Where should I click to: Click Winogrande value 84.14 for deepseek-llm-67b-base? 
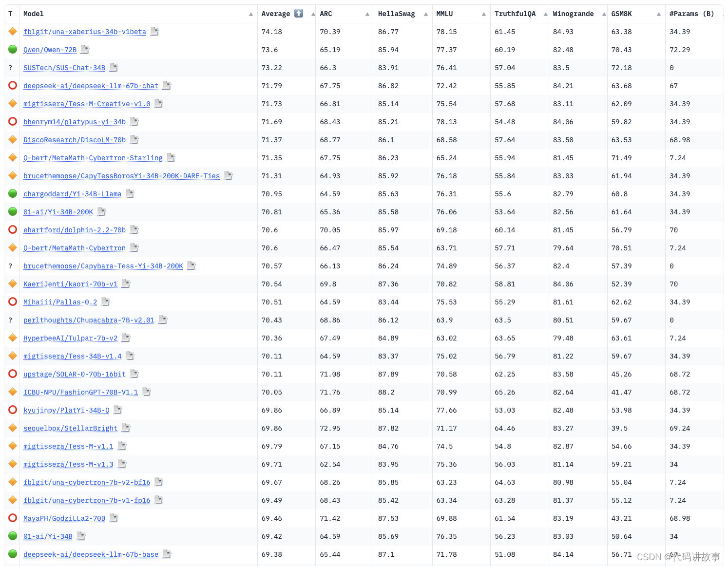(563, 554)
